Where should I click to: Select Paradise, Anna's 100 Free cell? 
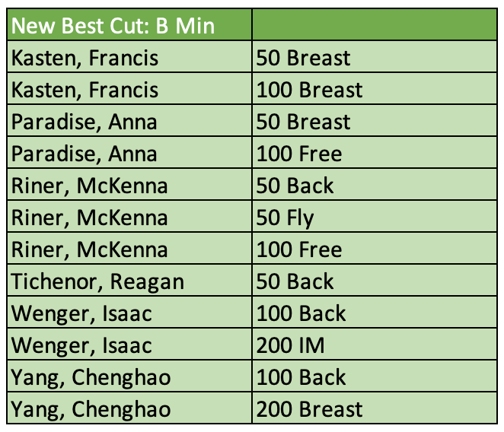(375, 154)
